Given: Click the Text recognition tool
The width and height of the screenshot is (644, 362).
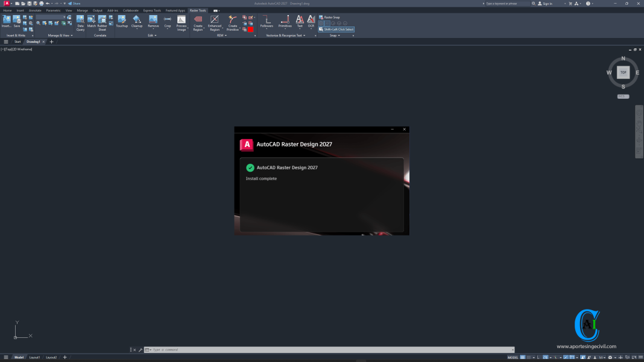Looking at the screenshot, I should tap(300, 22).
